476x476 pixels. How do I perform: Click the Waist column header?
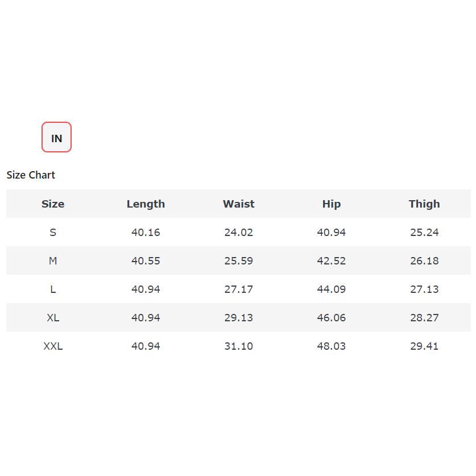click(238, 204)
